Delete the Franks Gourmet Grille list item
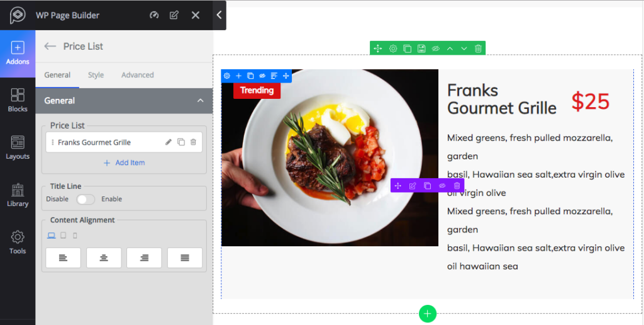Viewport: 644px width, 325px height. pyautogui.click(x=193, y=142)
